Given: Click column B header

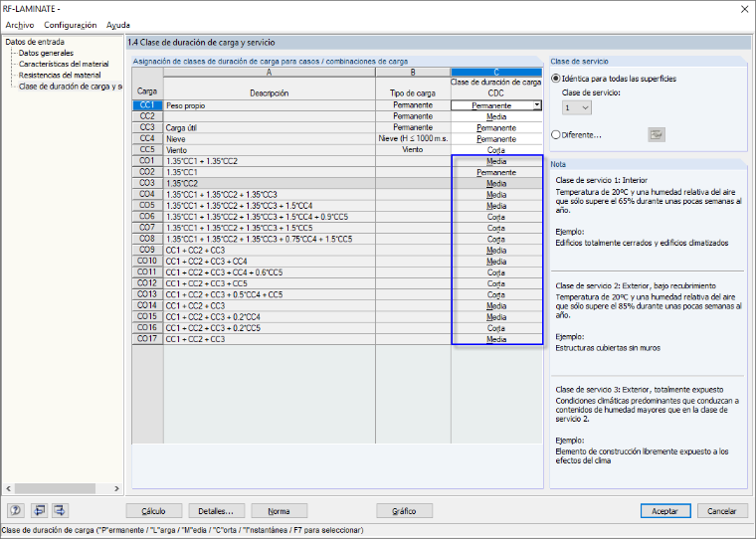Looking at the screenshot, I should coord(413,72).
